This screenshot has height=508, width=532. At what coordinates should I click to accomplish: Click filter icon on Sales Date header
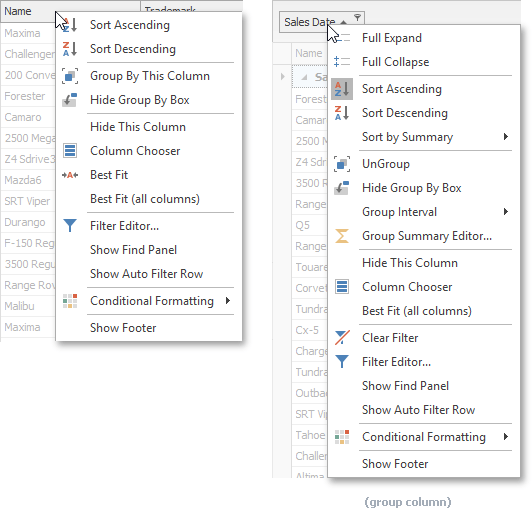(357, 17)
